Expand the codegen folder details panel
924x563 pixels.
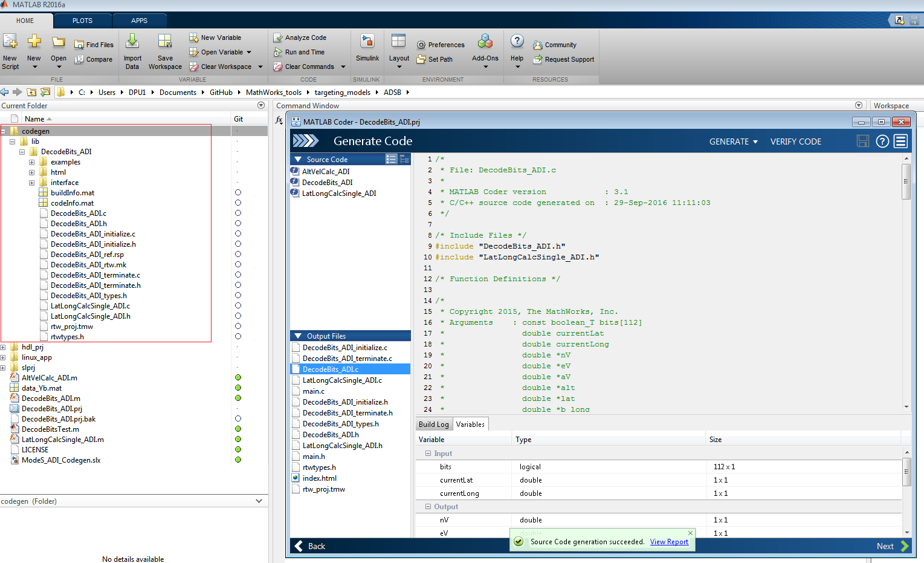(259, 501)
